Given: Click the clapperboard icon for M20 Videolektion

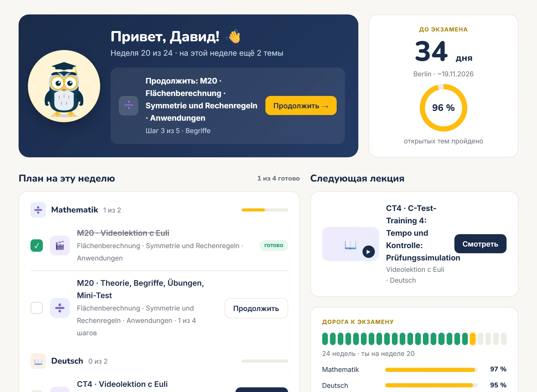Looking at the screenshot, I should click(x=60, y=246).
